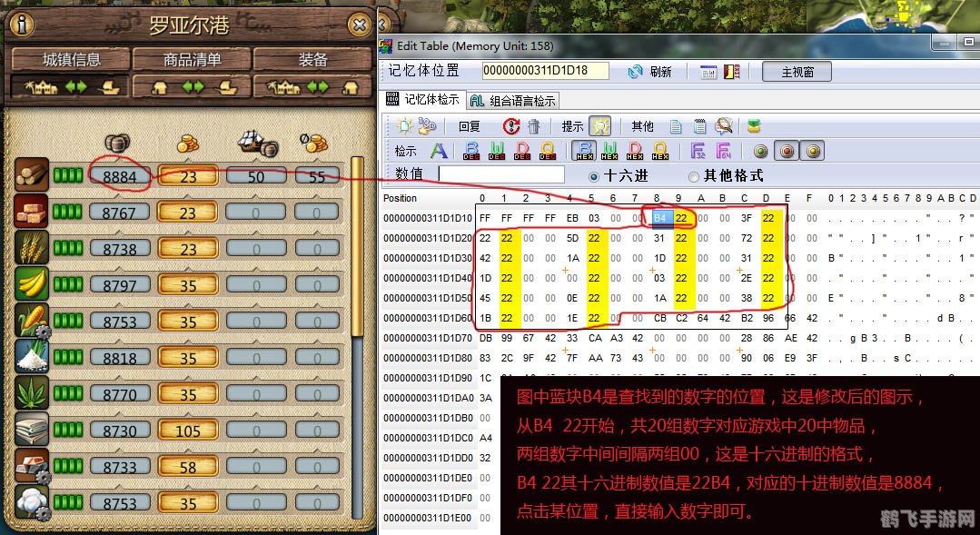Screen dimensions: 980x535
Task: Click the 装备 section header
Action: click(314, 58)
